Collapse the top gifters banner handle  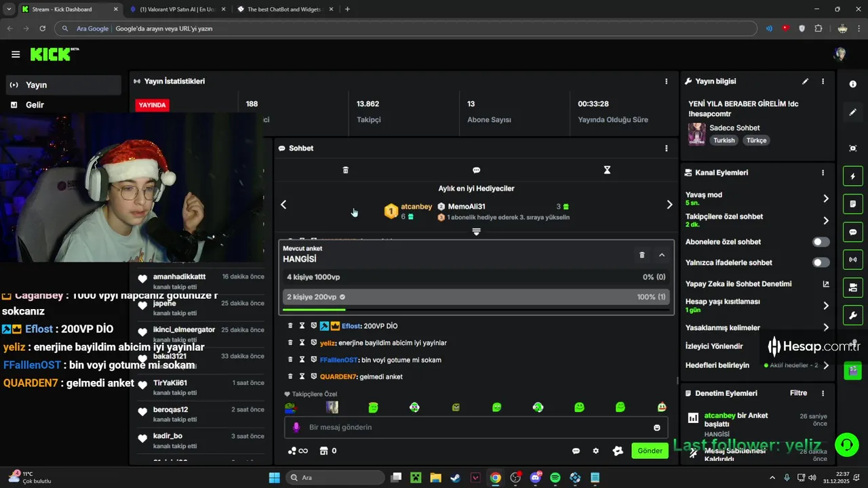476,232
